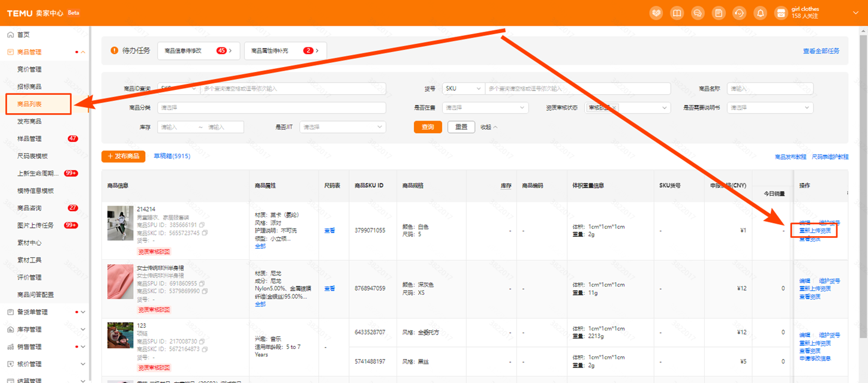Remove the selected 审核驳回 filter tag
Screen dimensions: 868x383
tap(614, 108)
